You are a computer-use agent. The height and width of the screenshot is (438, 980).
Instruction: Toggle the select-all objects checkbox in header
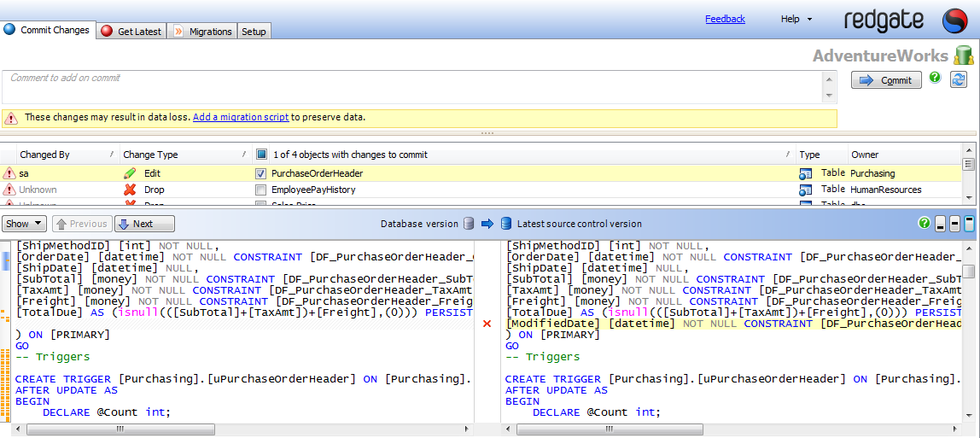pos(261,155)
